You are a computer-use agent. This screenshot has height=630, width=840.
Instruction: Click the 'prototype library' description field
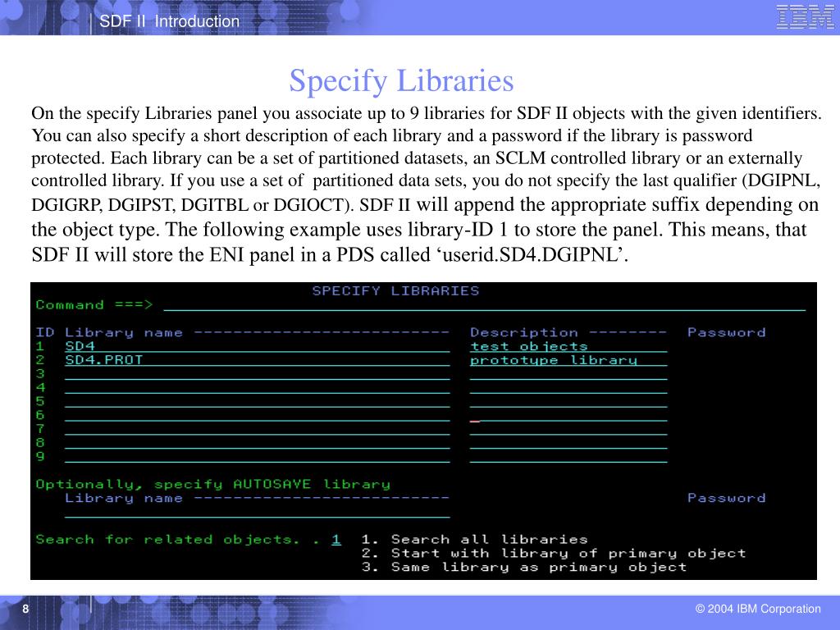click(568, 360)
